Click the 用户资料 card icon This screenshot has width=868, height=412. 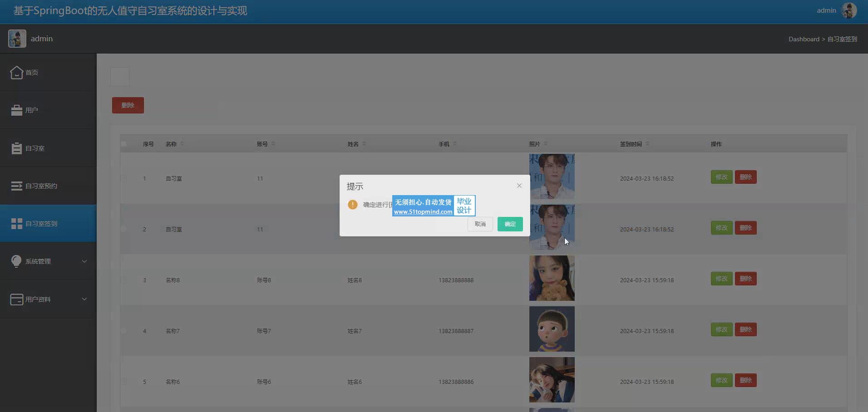click(17, 299)
